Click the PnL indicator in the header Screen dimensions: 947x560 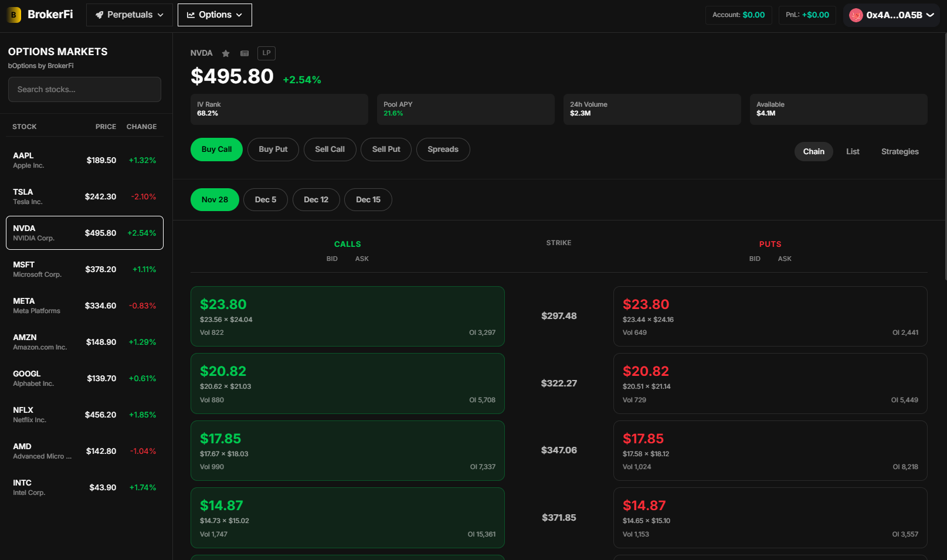tap(807, 15)
